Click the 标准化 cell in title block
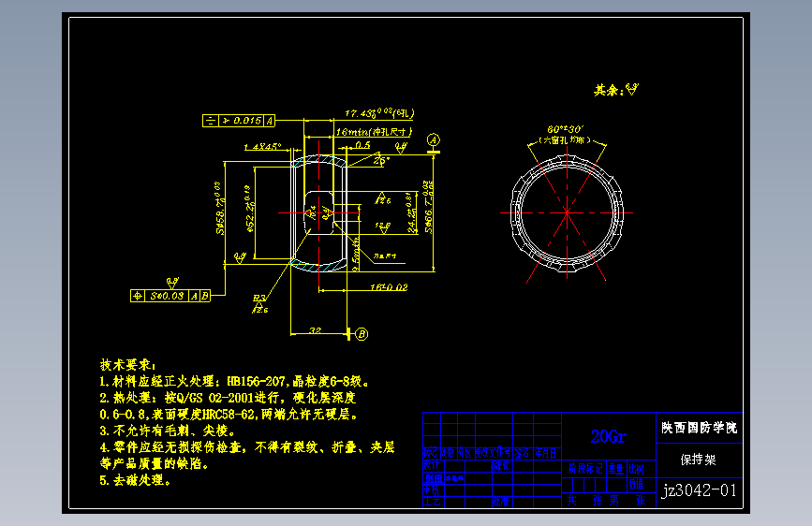 click(500, 465)
